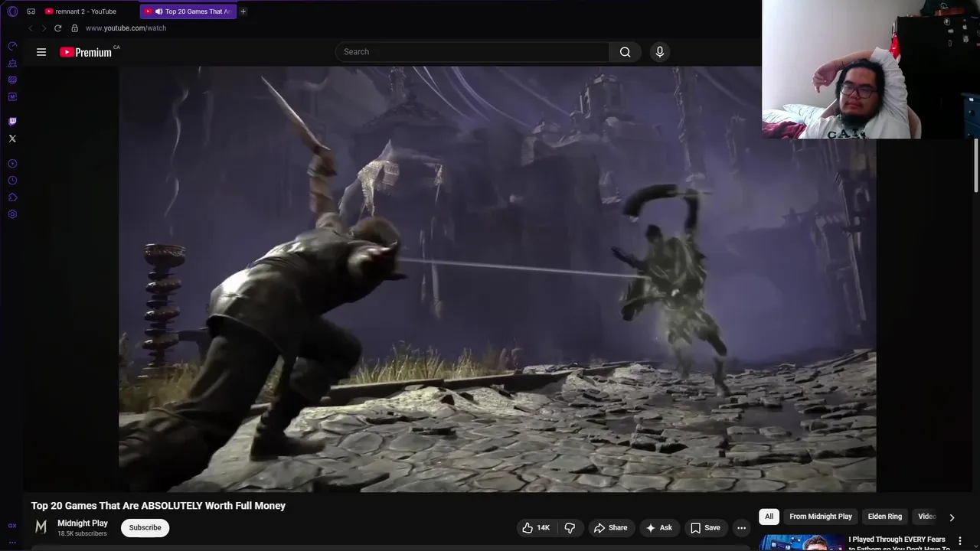Viewport: 980px width, 551px height.
Task: Open a new browser tab with plus
Action: (x=243, y=11)
